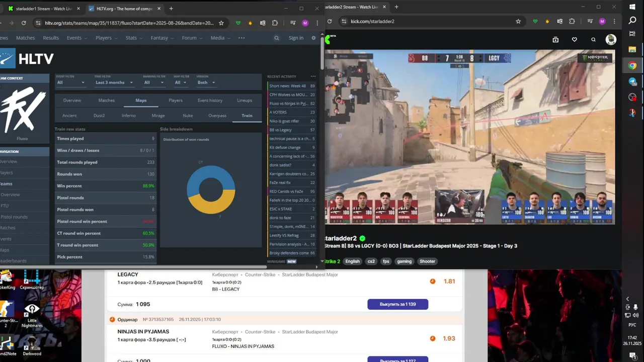
Task: Open Kick following heart icon
Action: click(574, 39)
